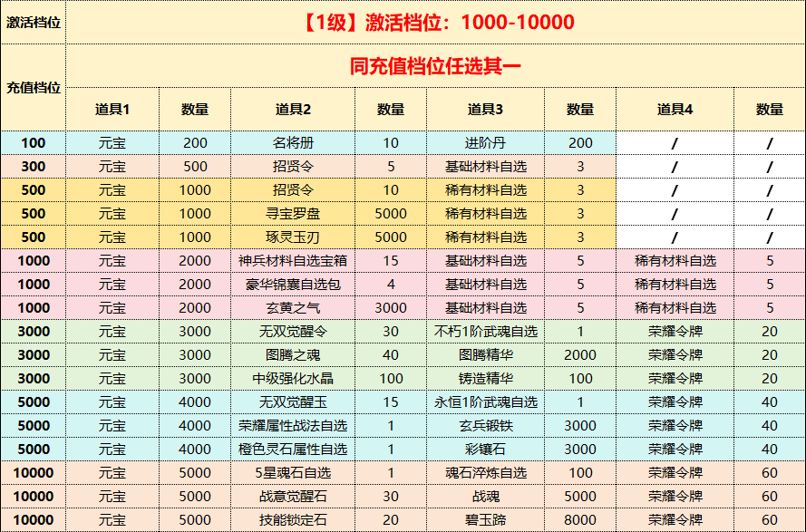This screenshot has height=532, width=806.
Task: Click the 无双觉醒玉 cell
Action: [x=293, y=402]
